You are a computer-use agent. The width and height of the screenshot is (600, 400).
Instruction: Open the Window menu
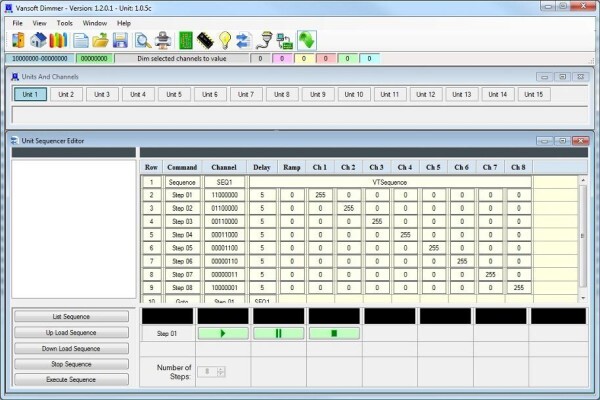click(95, 23)
